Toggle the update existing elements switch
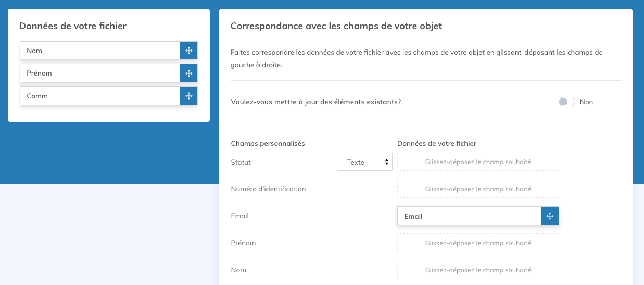The width and height of the screenshot is (644, 285). coord(566,102)
